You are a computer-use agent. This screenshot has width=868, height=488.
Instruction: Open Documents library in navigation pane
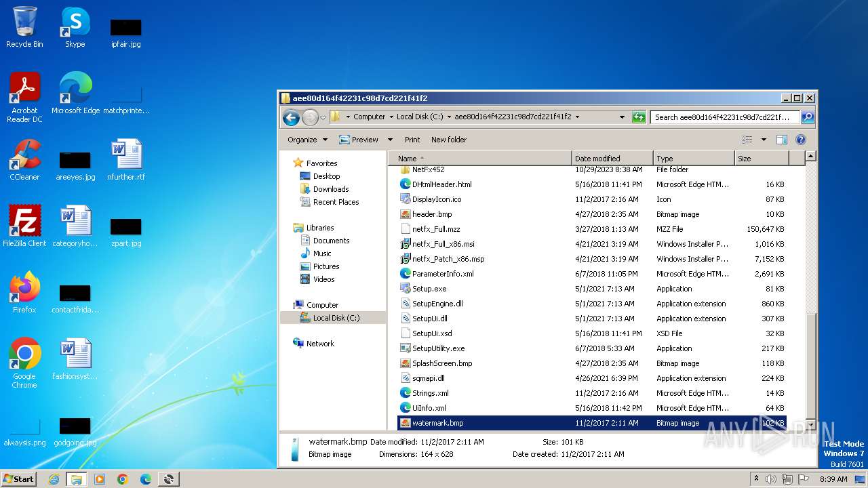(x=331, y=241)
